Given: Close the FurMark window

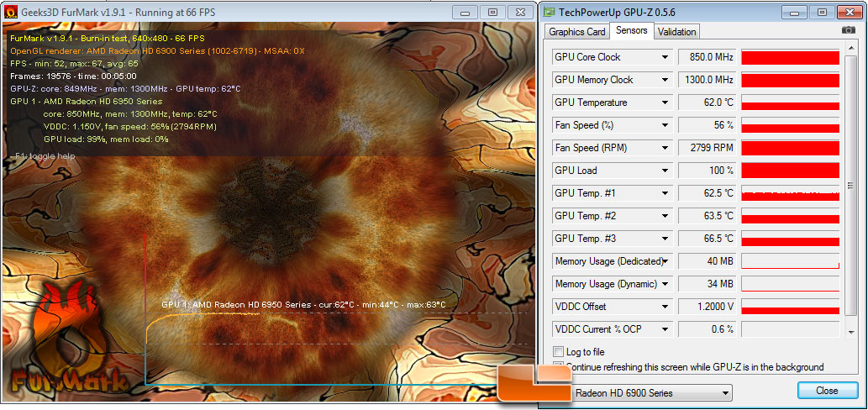Looking at the screenshot, I should tap(520, 12).
